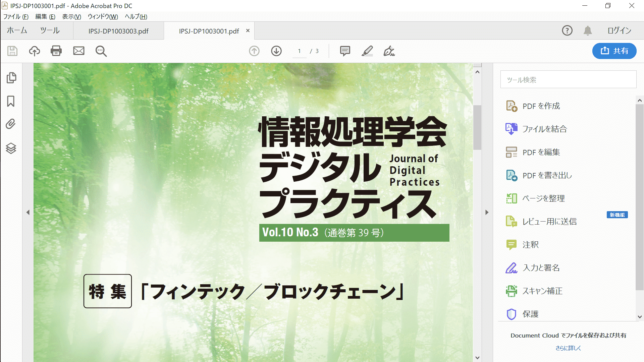Open the page thumbnails panel
This screenshot has width=644, height=362.
click(11, 78)
